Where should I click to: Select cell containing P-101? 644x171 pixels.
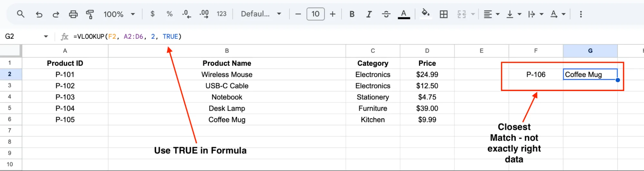click(65, 75)
